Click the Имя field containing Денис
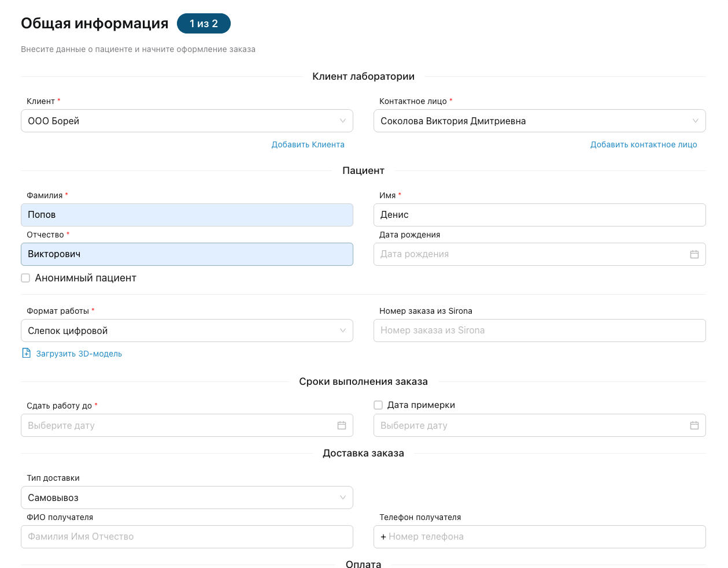The height and width of the screenshot is (568, 728). point(539,215)
